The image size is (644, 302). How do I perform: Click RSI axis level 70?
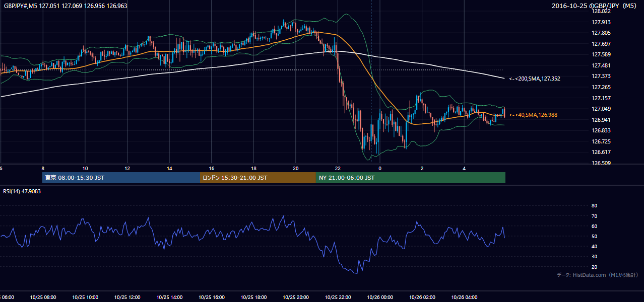(x=594, y=216)
